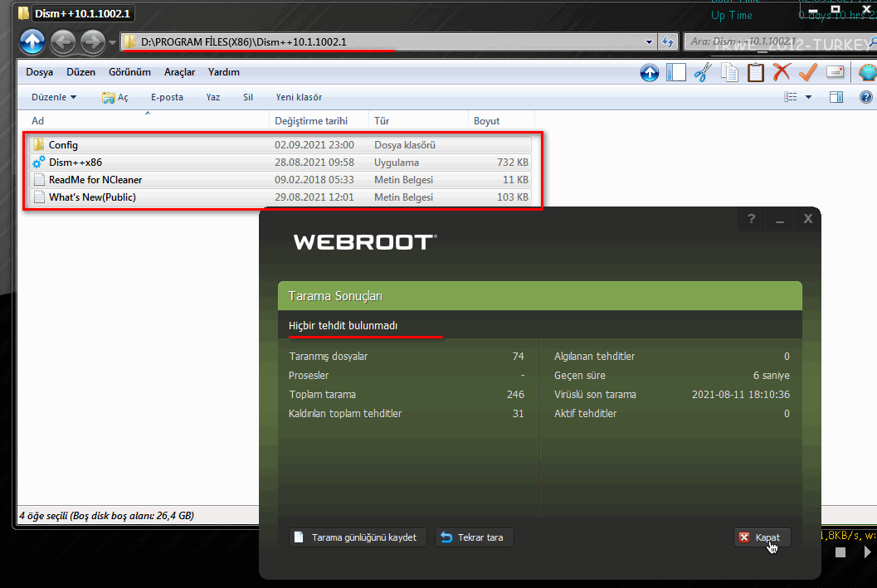
Task: Go up one folder level using blue arrow
Action: 32,41
